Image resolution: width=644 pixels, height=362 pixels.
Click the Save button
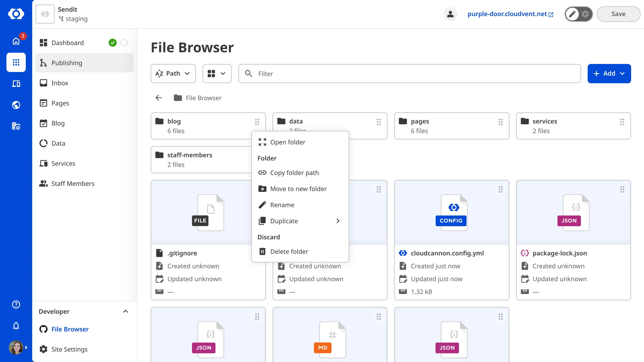point(618,14)
